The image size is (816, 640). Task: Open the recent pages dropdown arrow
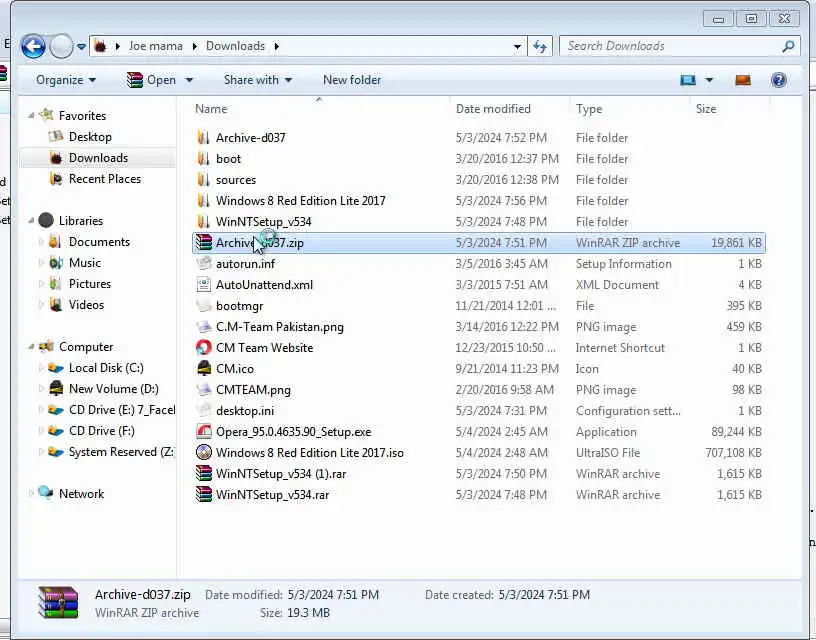(x=81, y=47)
